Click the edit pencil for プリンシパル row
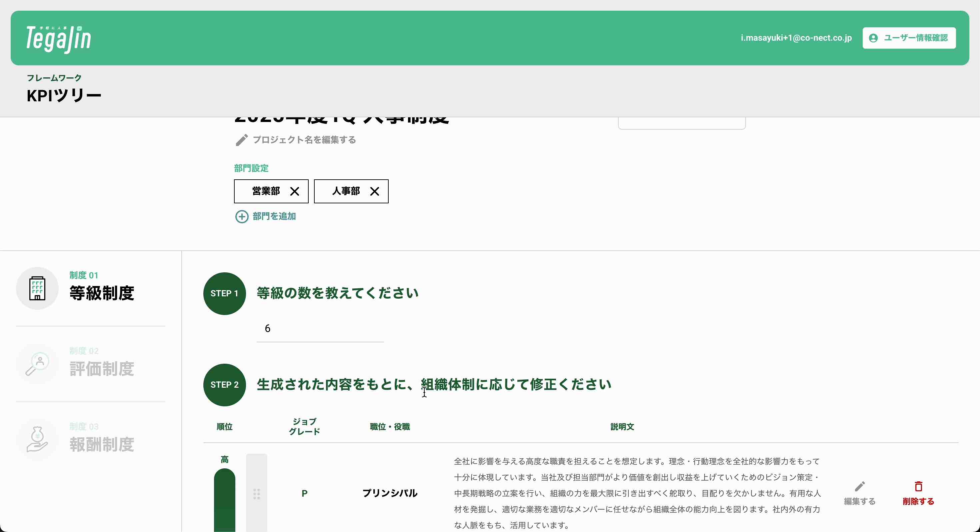 (x=859, y=487)
